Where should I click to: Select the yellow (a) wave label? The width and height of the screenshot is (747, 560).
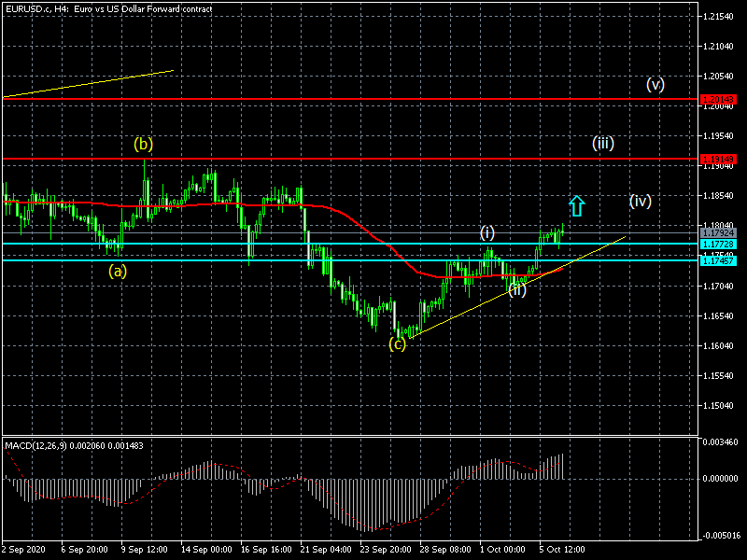point(117,272)
